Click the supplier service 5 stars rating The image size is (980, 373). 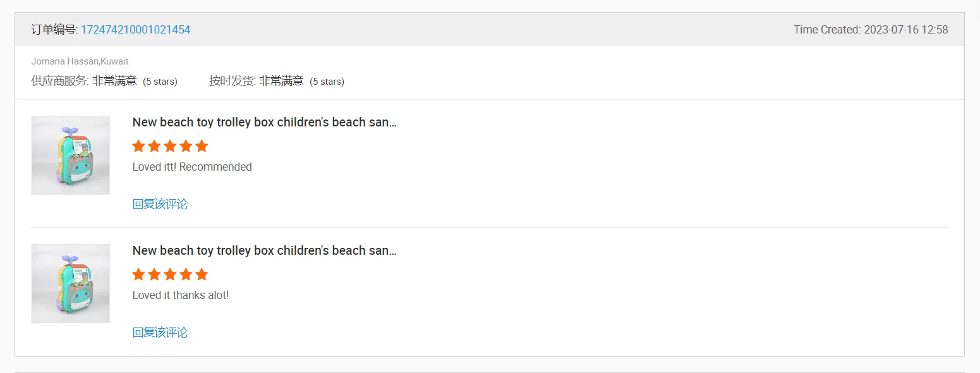pyautogui.click(x=160, y=82)
